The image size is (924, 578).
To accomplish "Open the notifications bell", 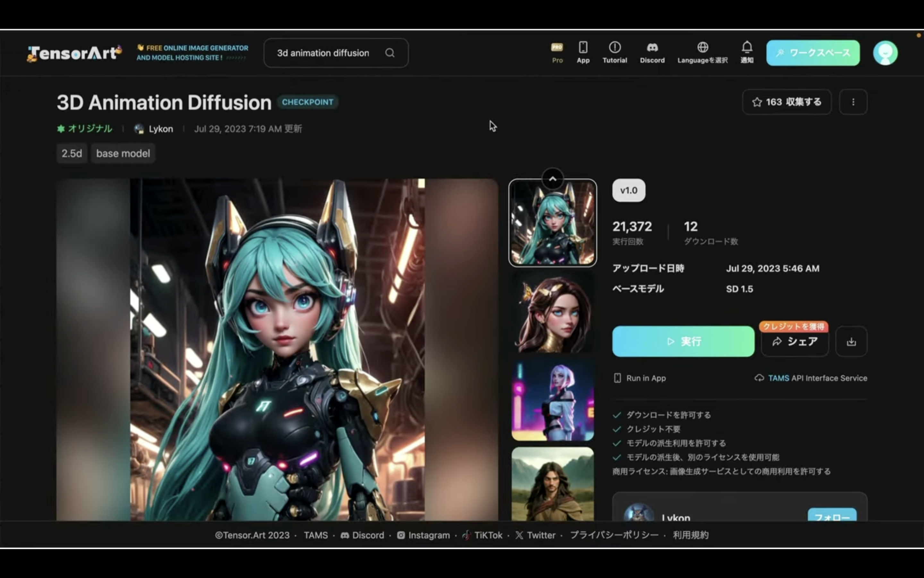I will (x=747, y=53).
